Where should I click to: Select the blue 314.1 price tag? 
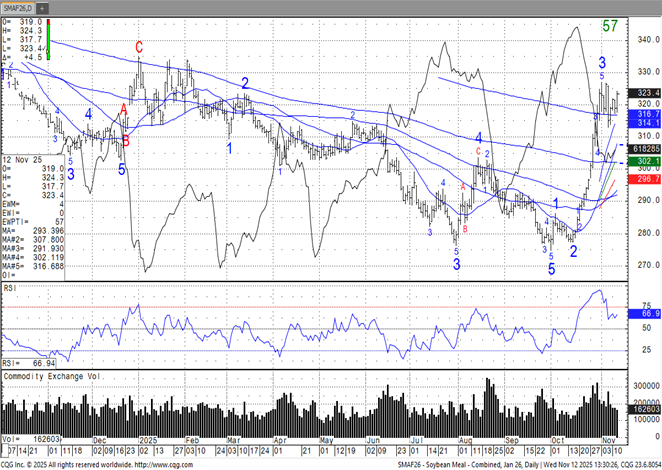click(x=645, y=124)
